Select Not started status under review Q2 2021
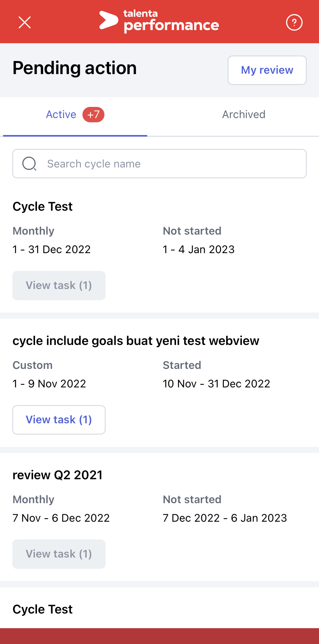 click(192, 499)
